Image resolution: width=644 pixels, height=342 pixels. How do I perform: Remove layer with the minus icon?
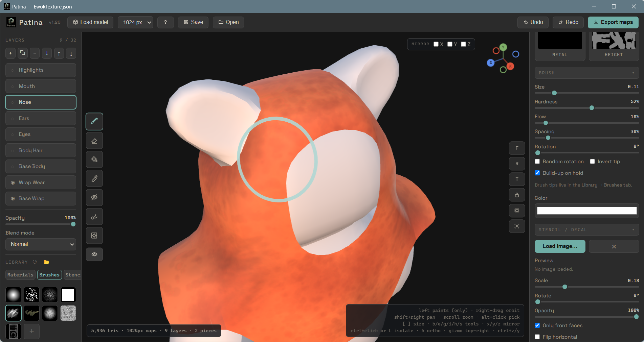(x=35, y=53)
